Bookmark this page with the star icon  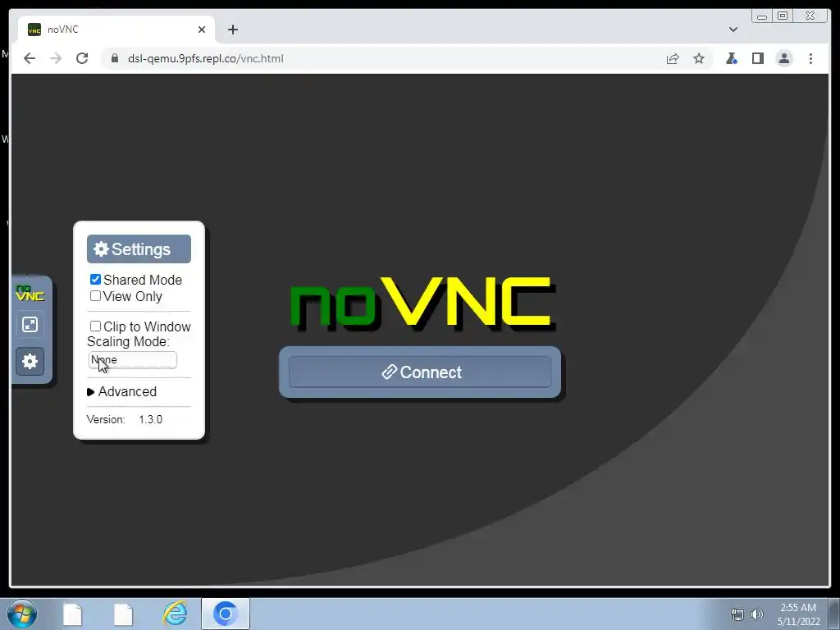(x=699, y=58)
